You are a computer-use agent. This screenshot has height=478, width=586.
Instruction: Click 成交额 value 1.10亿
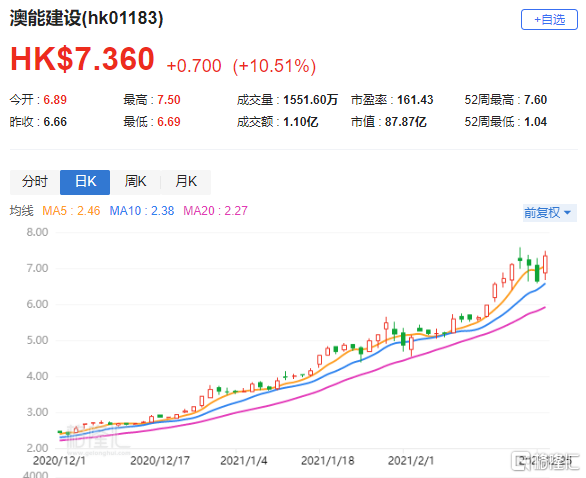pos(300,122)
